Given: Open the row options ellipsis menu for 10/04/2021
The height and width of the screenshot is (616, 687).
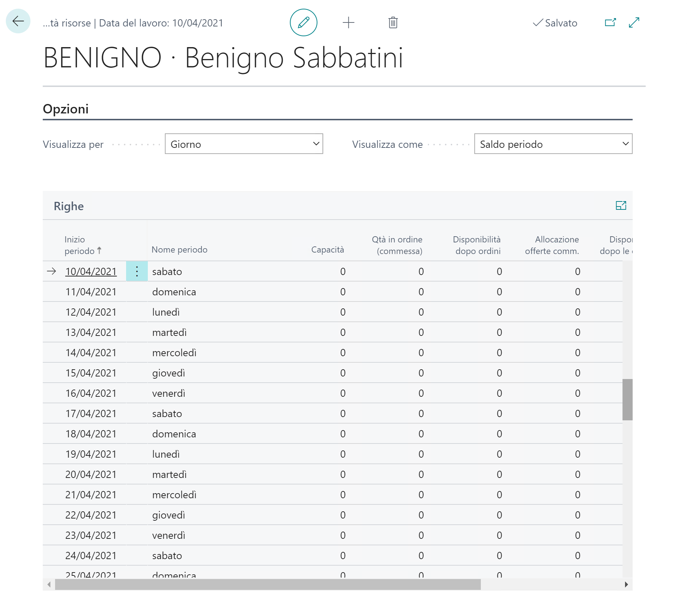Looking at the screenshot, I should pos(137,271).
